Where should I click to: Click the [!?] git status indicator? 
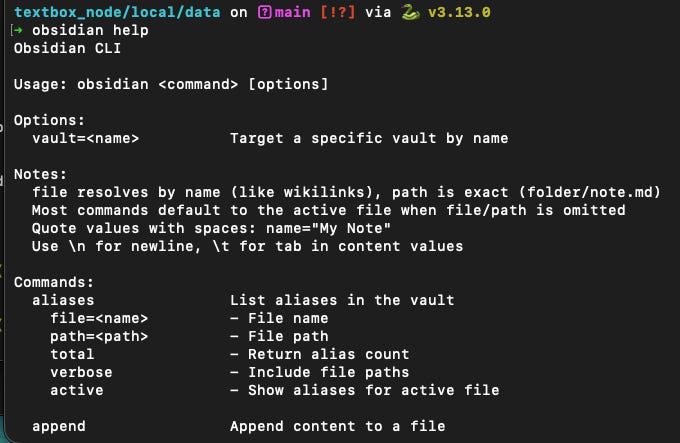tap(337, 12)
